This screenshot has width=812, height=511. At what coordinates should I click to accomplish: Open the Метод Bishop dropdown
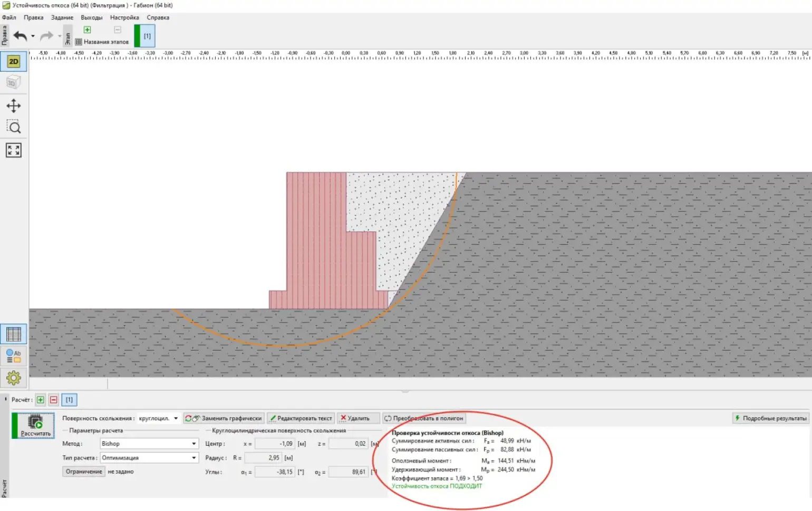coord(149,443)
